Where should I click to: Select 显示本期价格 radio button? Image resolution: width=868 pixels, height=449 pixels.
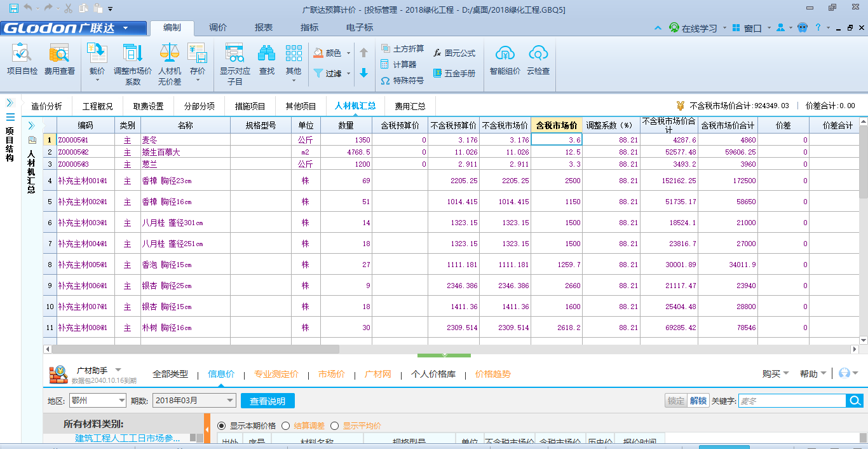(x=222, y=426)
